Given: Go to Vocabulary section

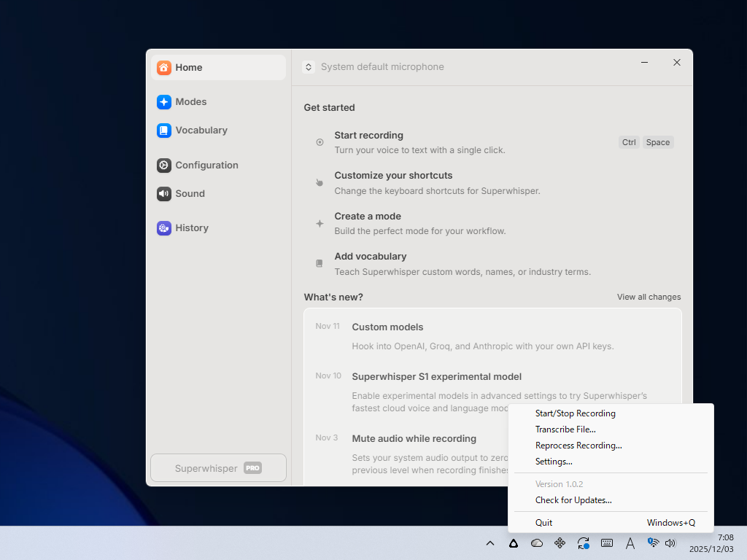Looking at the screenshot, I should (x=219, y=131).
